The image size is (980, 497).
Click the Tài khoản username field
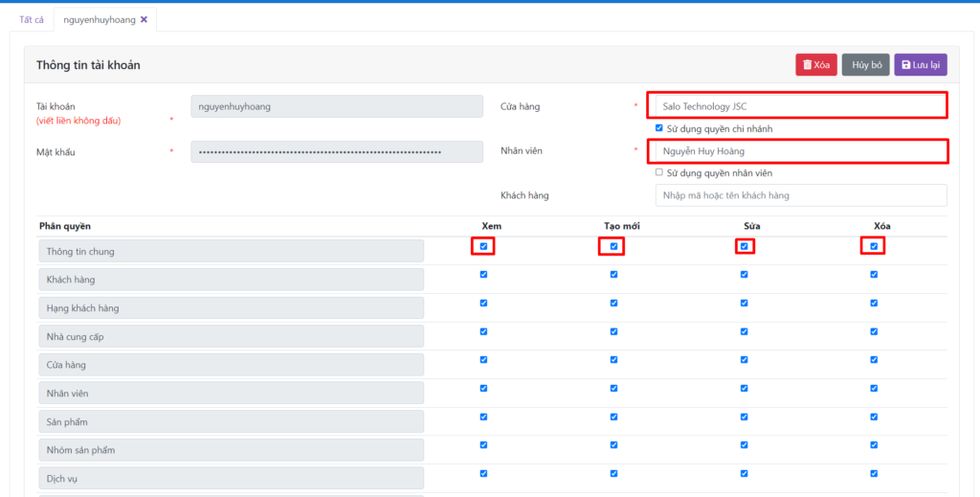pyautogui.click(x=337, y=106)
